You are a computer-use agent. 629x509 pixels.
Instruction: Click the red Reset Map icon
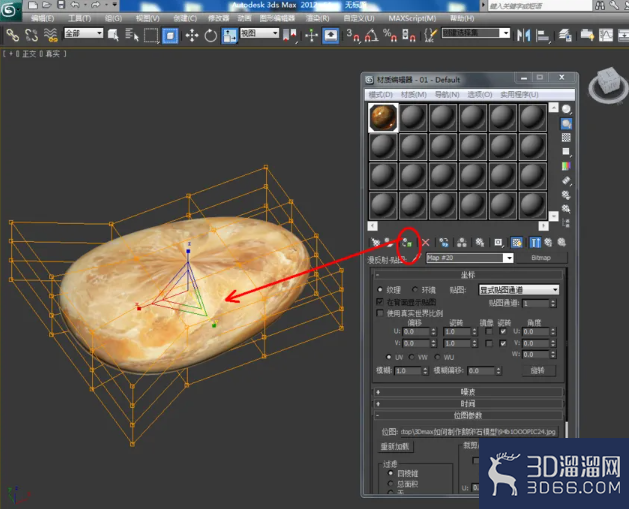click(426, 243)
